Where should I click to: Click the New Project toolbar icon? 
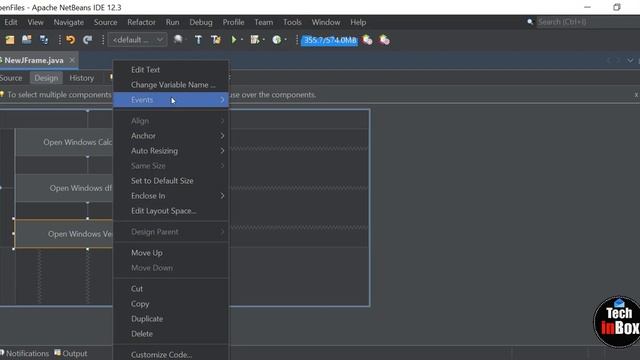point(10,40)
